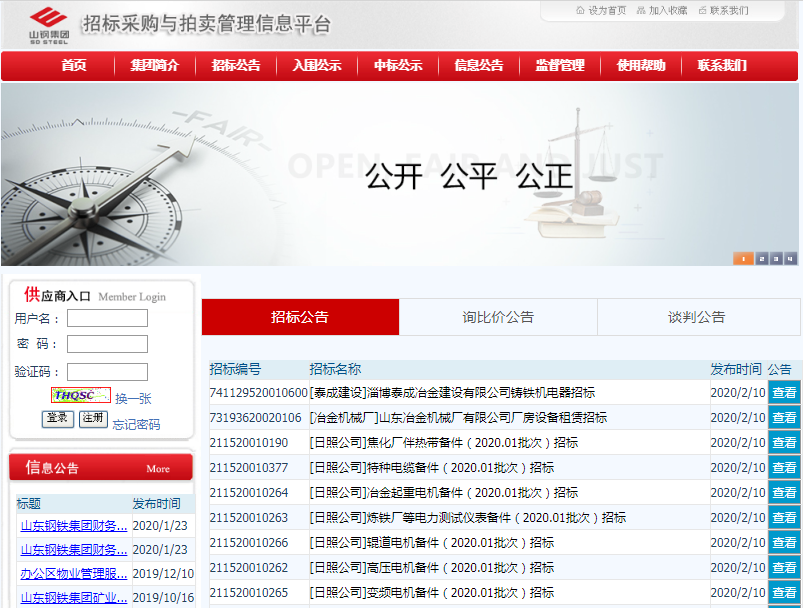803x608 pixels.
Task: Click 查看 for the 淄博泰成冶金 tender
Action: point(784,392)
